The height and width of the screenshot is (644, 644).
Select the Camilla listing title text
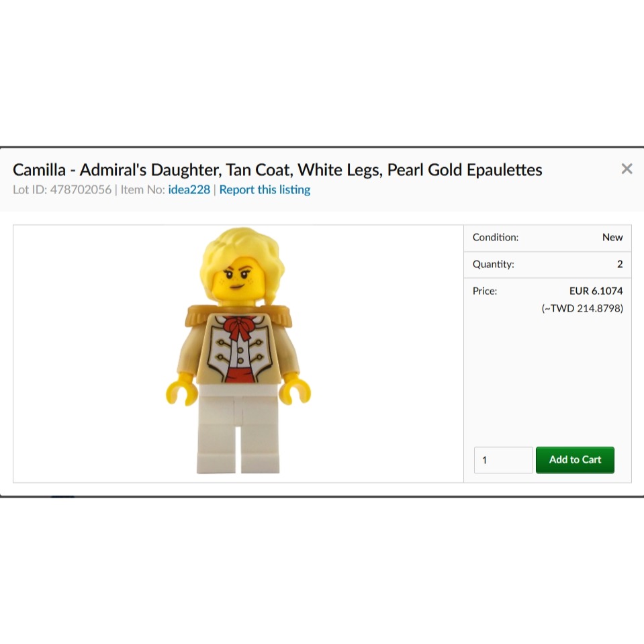tap(277, 170)
